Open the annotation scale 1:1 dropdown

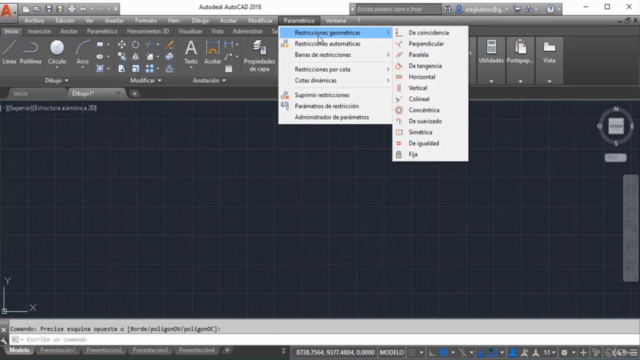(x=549, y=352)
